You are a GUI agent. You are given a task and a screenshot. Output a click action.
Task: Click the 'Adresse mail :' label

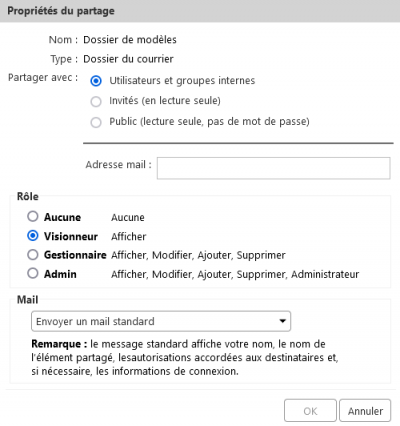[119, 165]
